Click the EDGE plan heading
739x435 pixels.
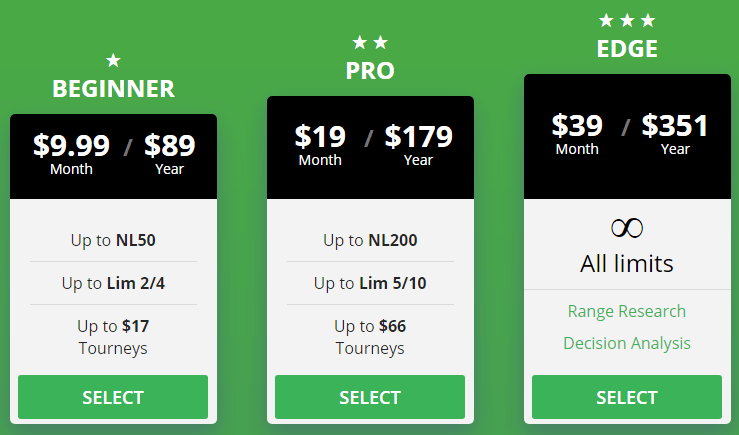(627, 48)
